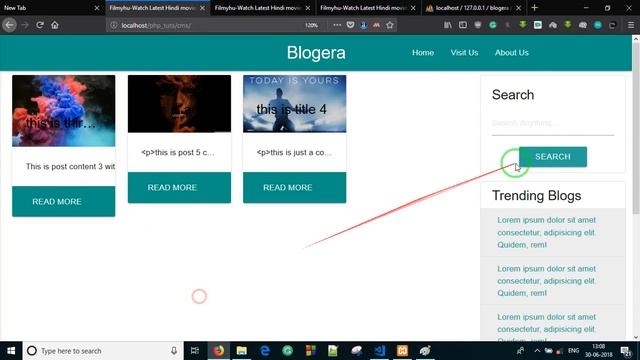Open the Windows notification center

click(x=626, y=351)
